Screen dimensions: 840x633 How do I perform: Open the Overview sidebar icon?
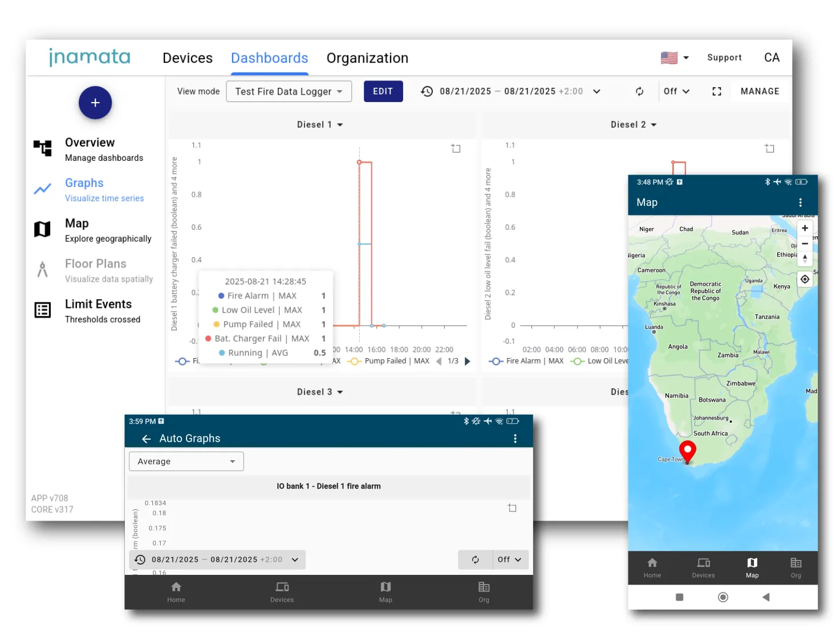[43, 148]
